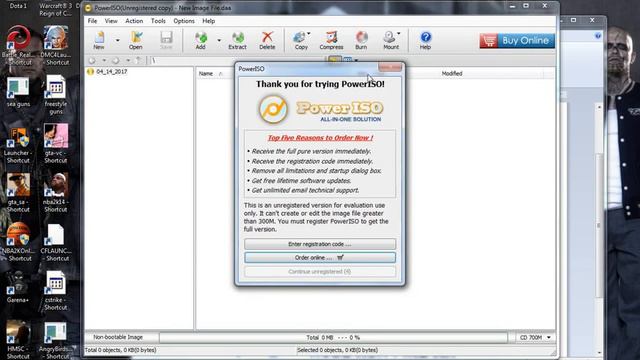
Task: Open the CFLAUNCHER shortcut desktop icon
Action: coord(56,242)
